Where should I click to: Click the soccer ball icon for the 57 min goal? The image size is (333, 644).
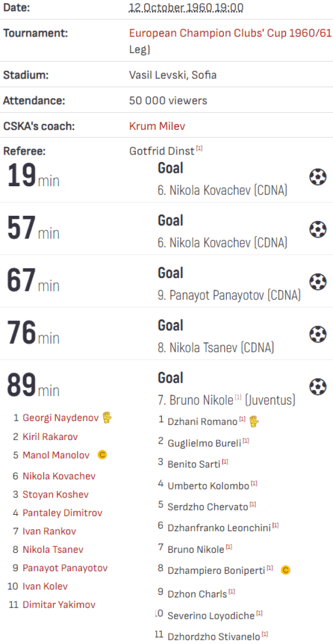(x=318, y=229)
